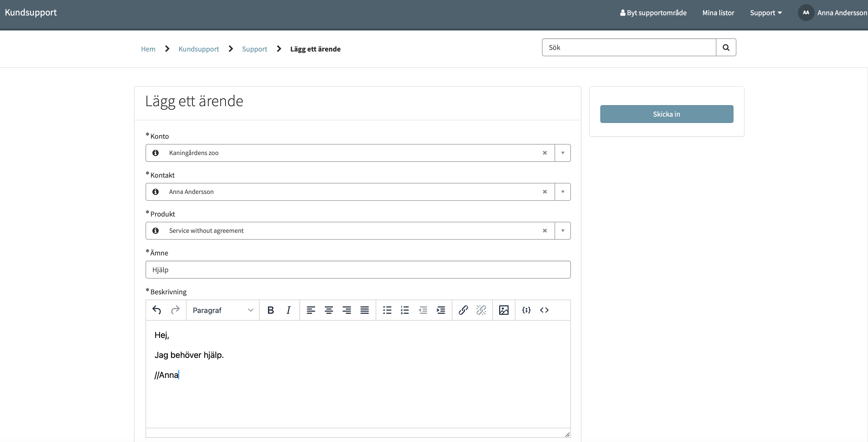Insert a numbered list

point(405,310)
